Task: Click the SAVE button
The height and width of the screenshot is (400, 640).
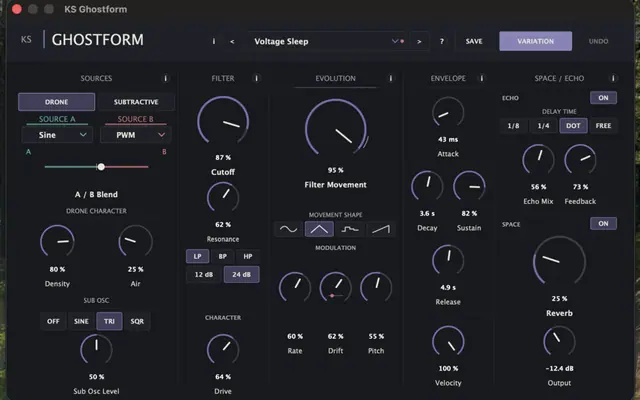Action: 474,41
